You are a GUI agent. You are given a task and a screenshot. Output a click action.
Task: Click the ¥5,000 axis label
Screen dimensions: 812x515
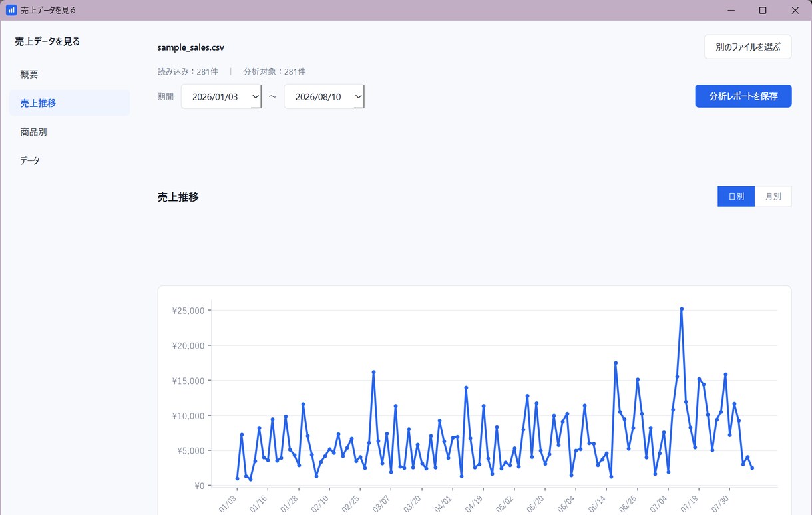coord(190,450)
